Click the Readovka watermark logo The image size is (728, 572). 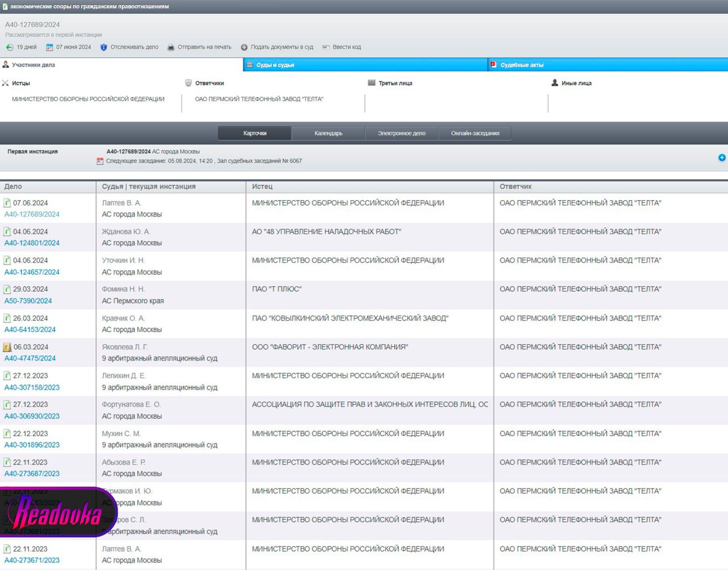(58, 512)
